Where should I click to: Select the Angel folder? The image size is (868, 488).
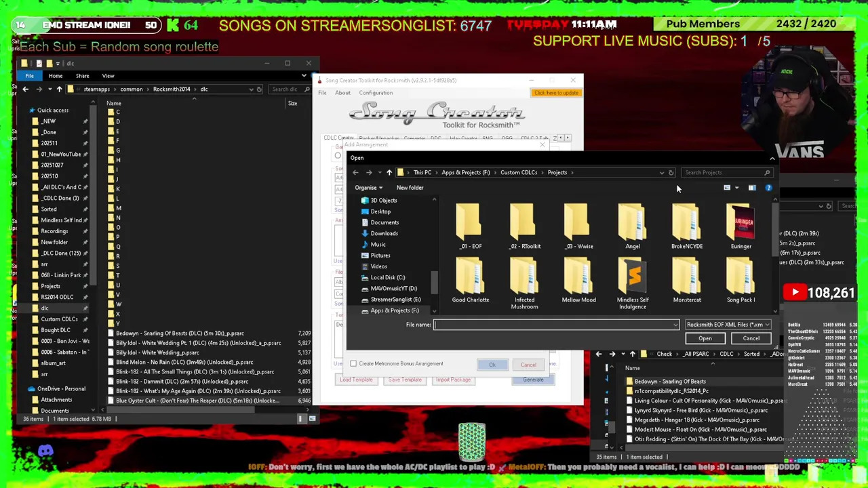633,226
